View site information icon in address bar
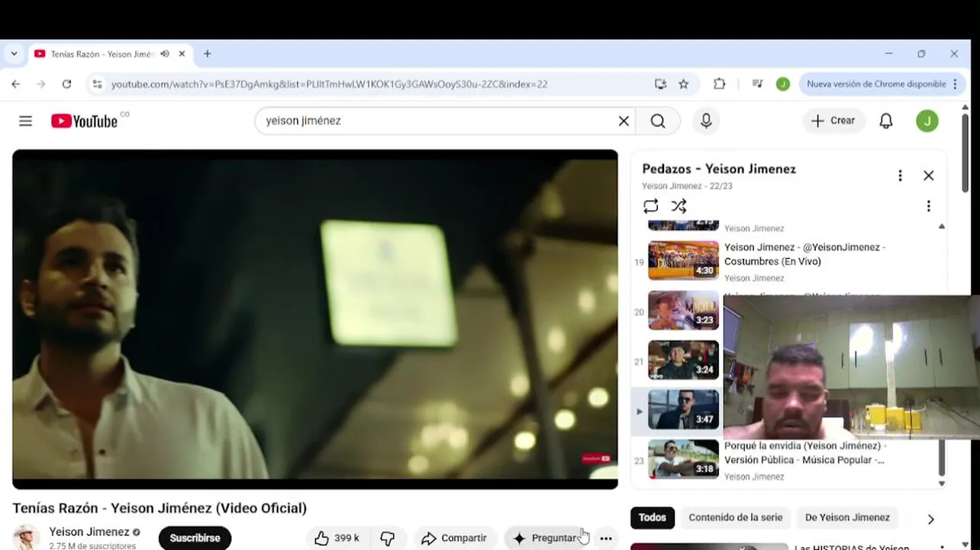The image size is (980, 550). coord(97,84)
